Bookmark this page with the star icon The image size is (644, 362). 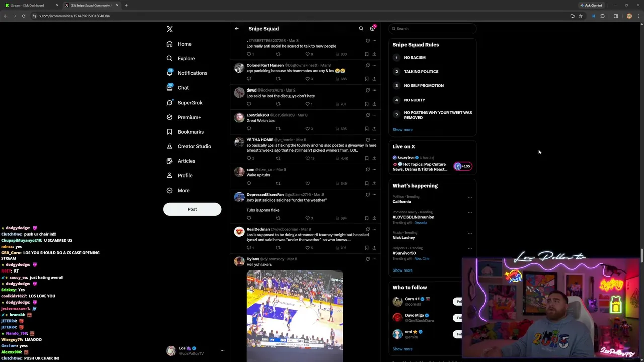point(580,16)
